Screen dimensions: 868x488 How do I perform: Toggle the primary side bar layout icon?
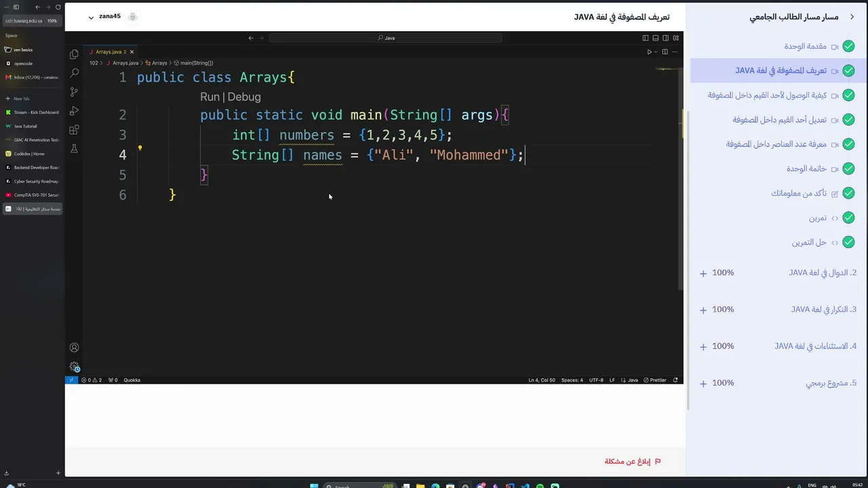pos(645,38)
